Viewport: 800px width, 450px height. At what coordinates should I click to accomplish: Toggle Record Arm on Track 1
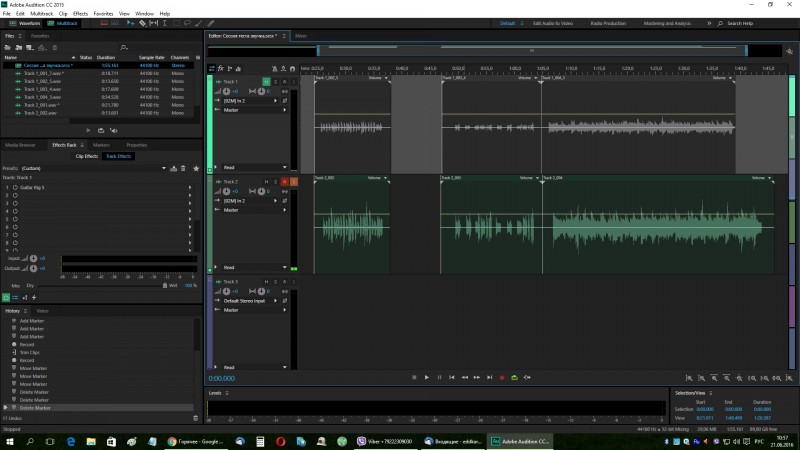pos(285,82)
